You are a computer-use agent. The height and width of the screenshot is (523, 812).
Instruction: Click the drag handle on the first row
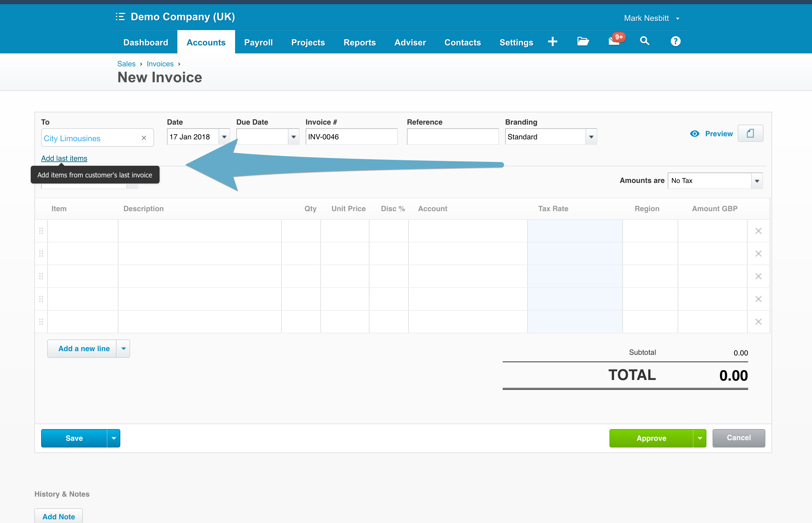coord(41,231)
